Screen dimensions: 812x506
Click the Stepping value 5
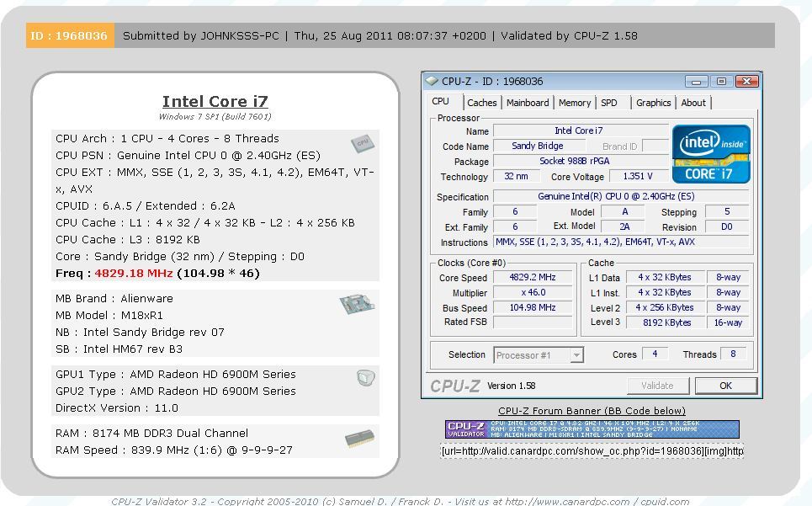tap(727, 211)
